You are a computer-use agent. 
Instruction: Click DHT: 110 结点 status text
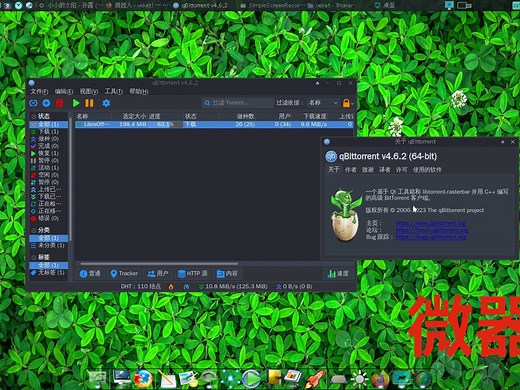click(x=141, y=286)
